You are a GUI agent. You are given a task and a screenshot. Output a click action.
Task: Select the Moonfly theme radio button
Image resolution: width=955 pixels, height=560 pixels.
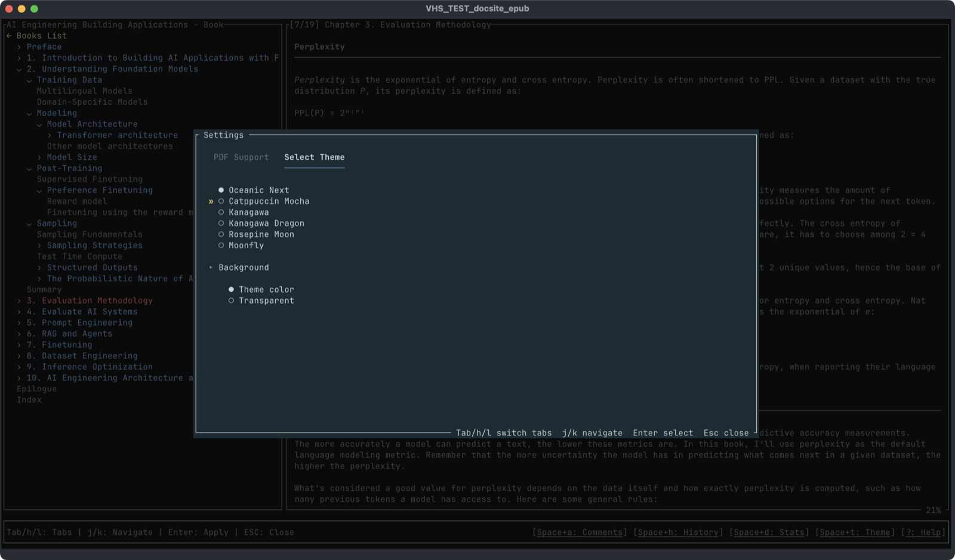pyautogui.click(x=221, y=246)
